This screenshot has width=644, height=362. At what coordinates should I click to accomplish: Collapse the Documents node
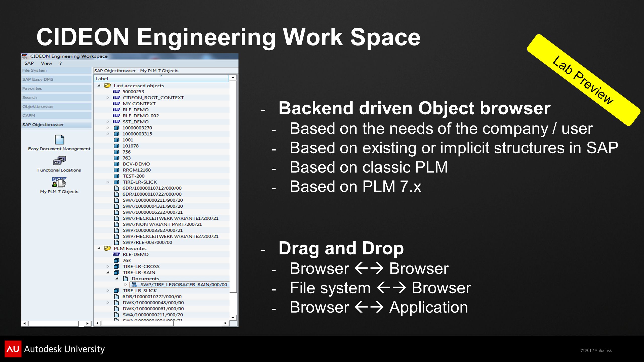click(117, 279)
